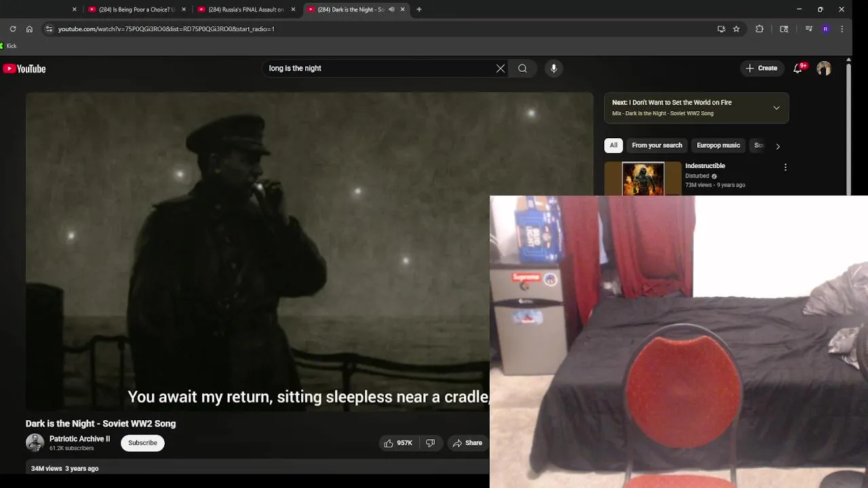
Task: Click 34M views 3 years ago text
Action: (x=64, y=468)
